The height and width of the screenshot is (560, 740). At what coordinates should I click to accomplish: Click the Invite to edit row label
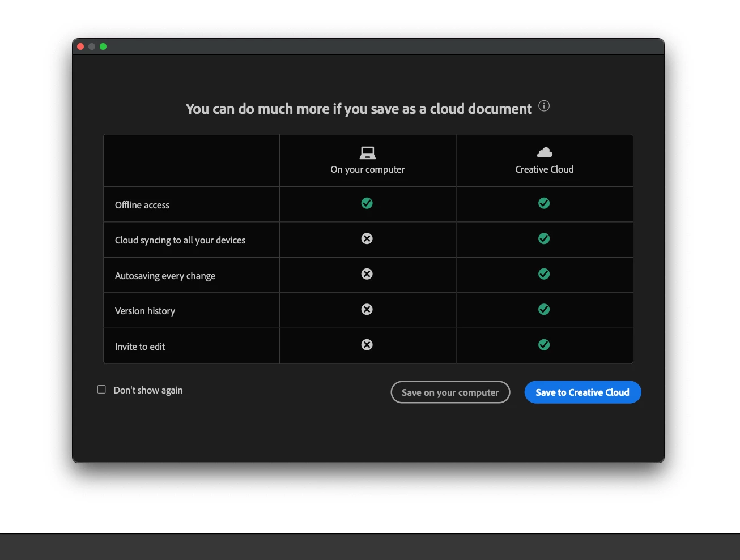point(140,347)
